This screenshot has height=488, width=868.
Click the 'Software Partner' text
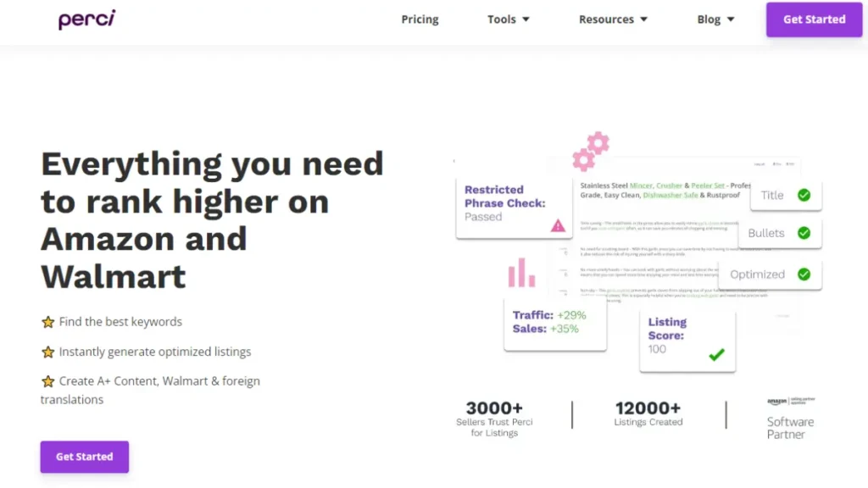tap(790, 428)
